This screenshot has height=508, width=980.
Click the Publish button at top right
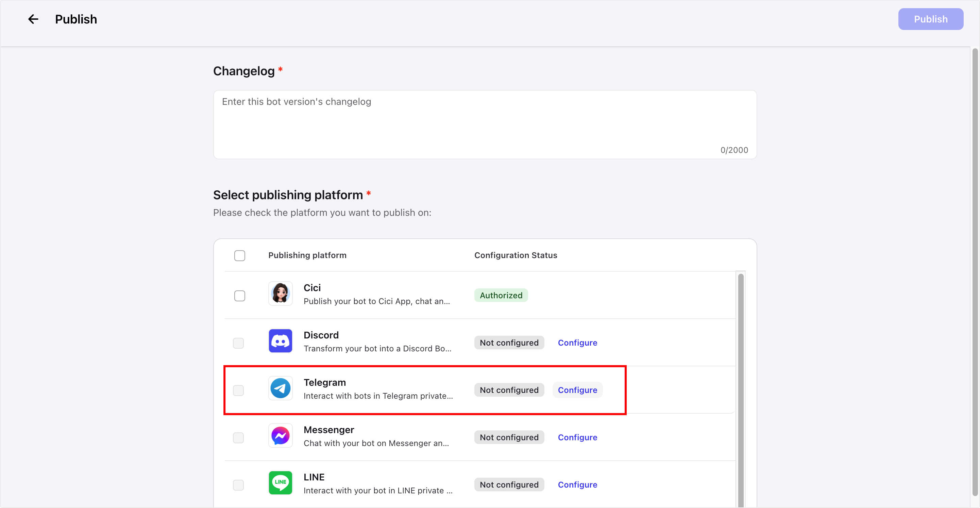931,19
